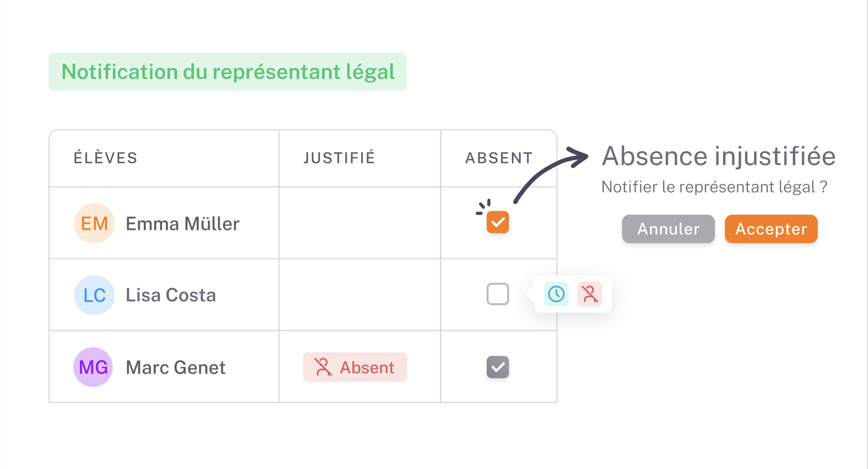This screenshot has width=868, height=469.
Task: Click the clock late-arrival icon
Action: [x=556, y=294]
